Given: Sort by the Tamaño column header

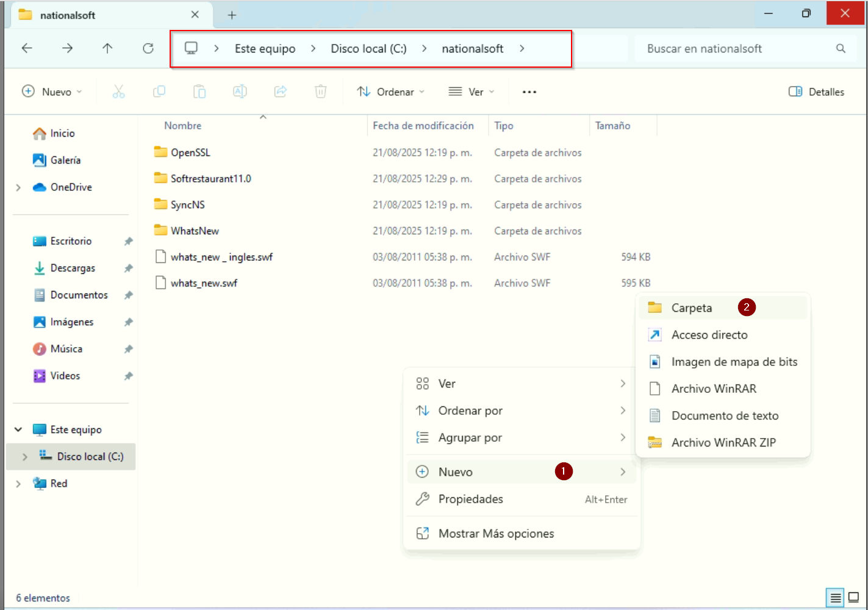Looking at the screenshot, I should pyautogui.click(x=613, y=126).
